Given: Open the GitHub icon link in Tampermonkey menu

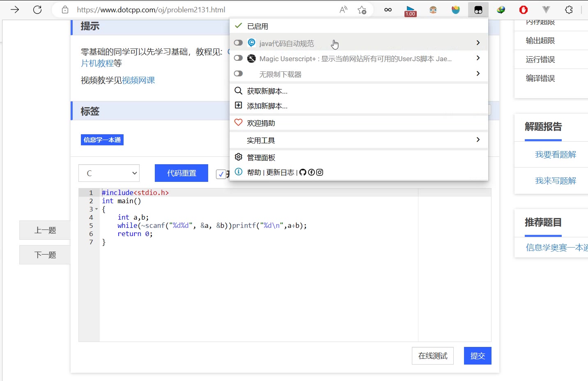Looking at the screenshot, I should (303, 172).
